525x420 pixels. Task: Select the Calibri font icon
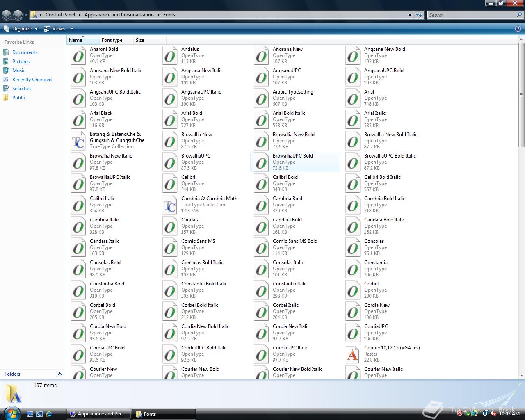(x=170, y=183)
